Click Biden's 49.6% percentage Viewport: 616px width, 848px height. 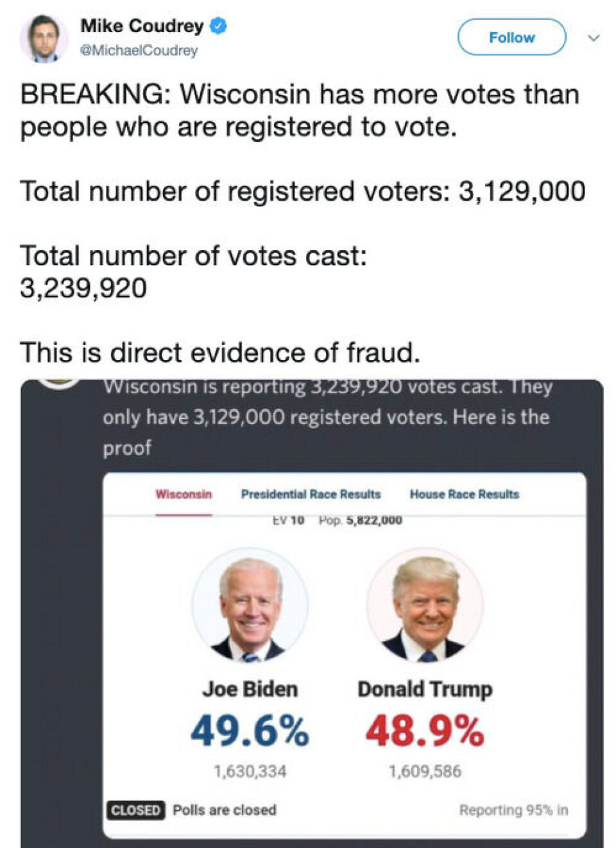click(x=250, y=731)
